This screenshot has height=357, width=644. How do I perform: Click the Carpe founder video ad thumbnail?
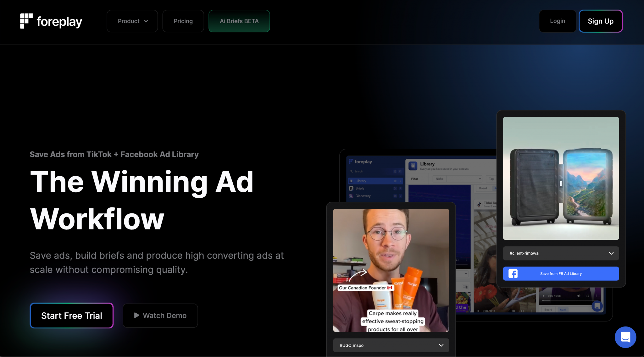391,270
